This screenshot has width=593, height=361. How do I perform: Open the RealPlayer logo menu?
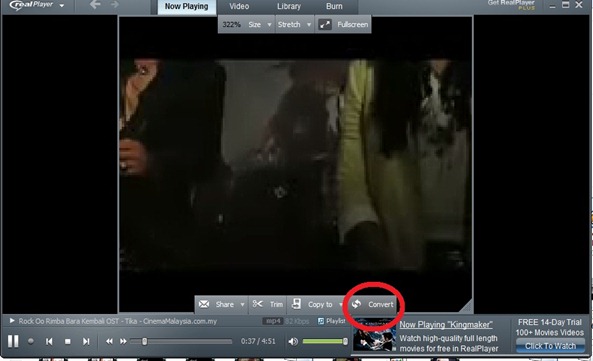[x=36, y=5]
